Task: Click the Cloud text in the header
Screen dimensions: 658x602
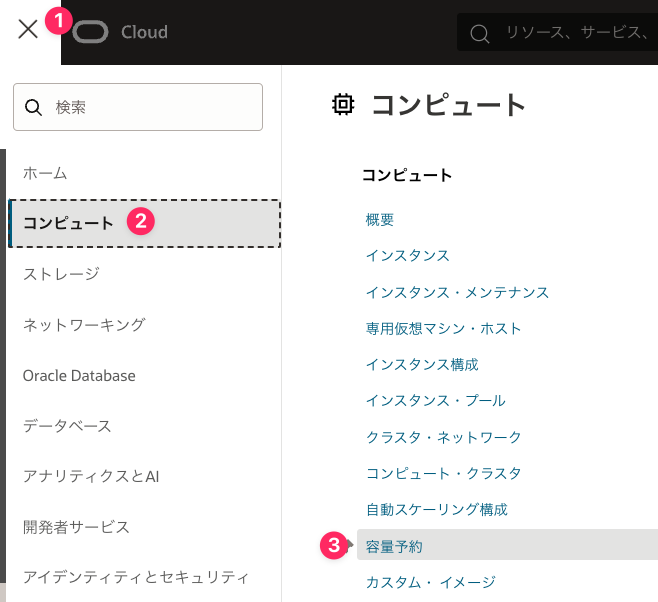Action: [144, 32]
